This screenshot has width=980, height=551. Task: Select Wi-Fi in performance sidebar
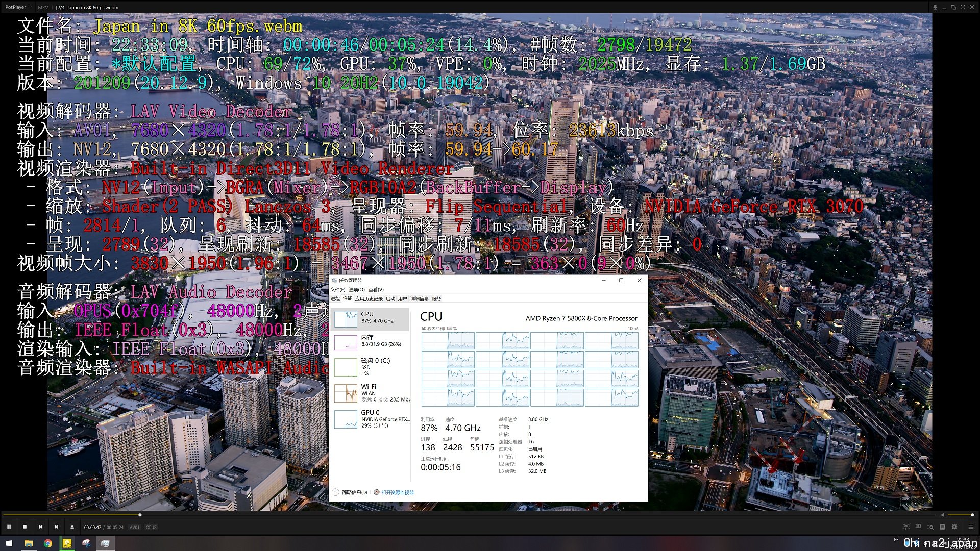371,393
